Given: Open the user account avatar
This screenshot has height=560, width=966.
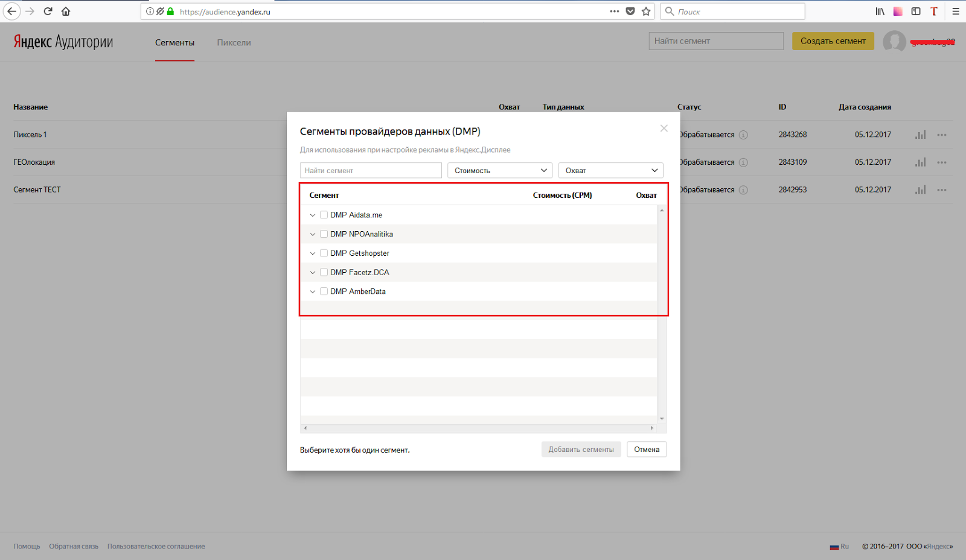Looking at the screenshot, I should point(894,42).
